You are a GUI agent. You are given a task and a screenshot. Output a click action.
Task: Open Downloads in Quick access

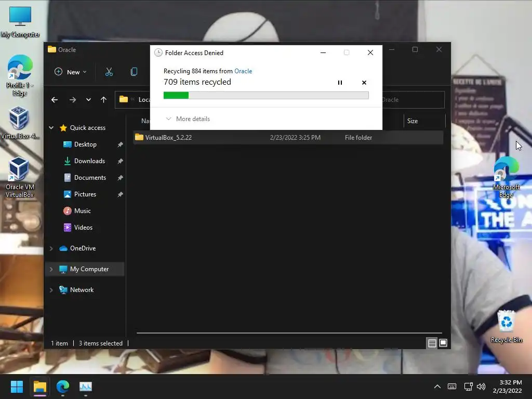[x=89, y=161]
